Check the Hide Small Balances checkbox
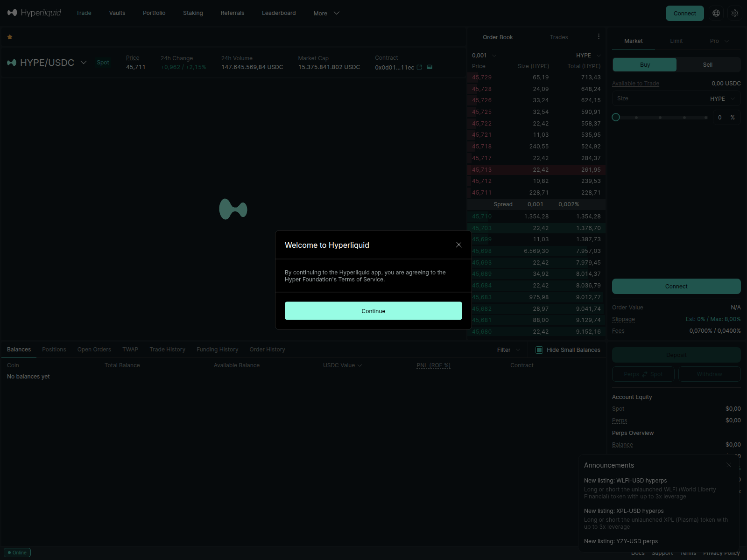 (x=539, y=350)
